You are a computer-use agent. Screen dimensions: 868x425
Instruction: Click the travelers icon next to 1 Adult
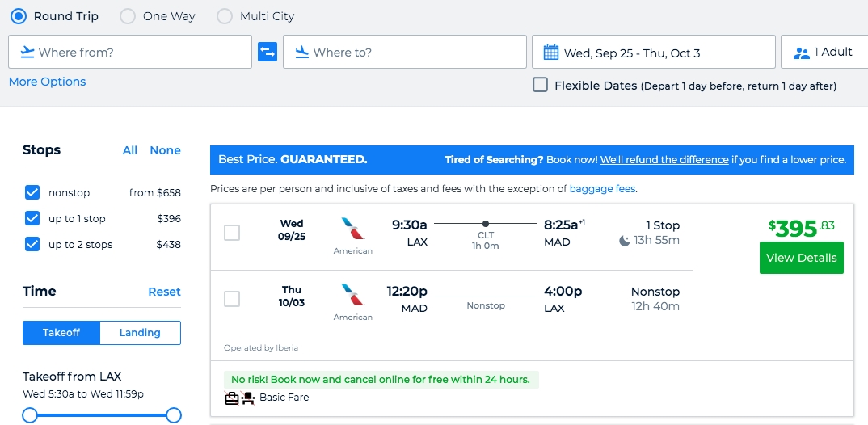pos(801,53)
